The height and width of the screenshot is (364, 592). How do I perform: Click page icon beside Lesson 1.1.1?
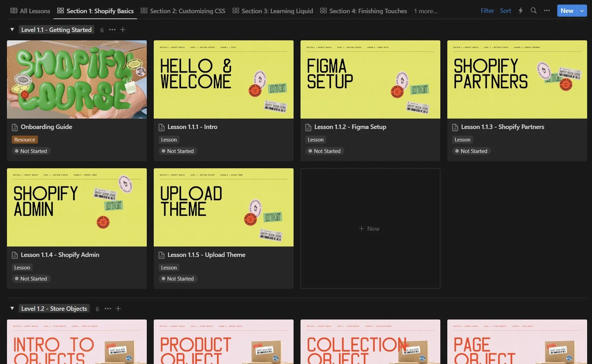click(x=162, y=127)
